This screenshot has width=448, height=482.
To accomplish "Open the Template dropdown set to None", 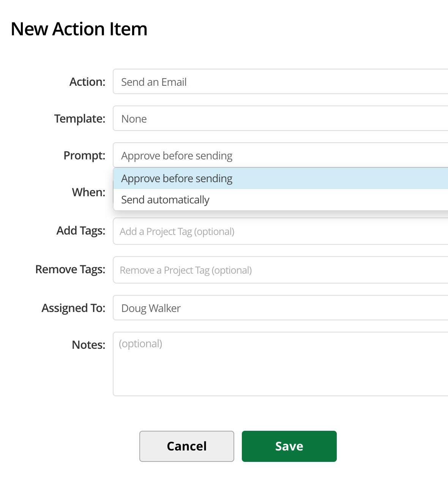I will [x=280, y=118].
